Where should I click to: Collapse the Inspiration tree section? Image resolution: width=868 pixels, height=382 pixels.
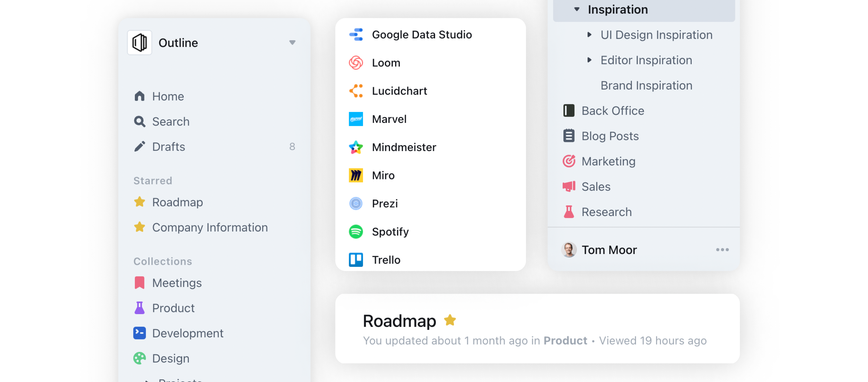click(x=577, y=10)
